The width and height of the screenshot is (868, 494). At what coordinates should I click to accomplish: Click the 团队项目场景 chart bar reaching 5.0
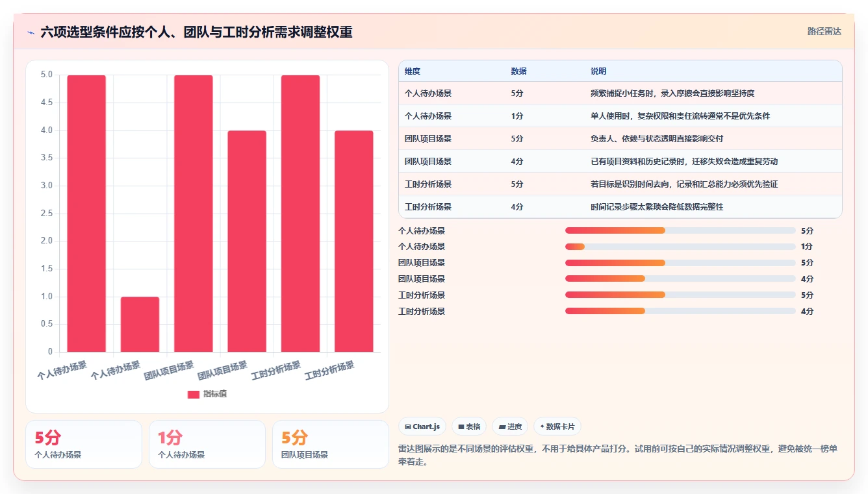(194, 214)
